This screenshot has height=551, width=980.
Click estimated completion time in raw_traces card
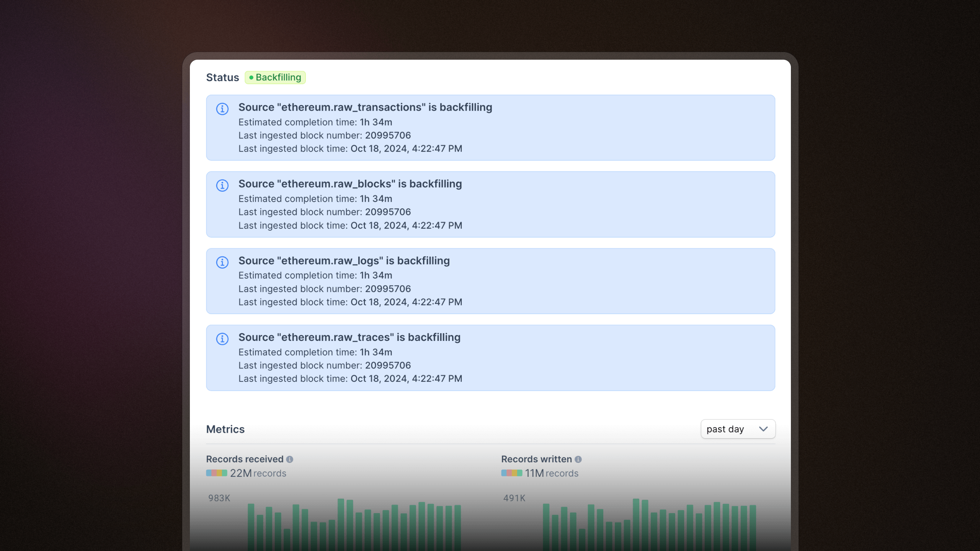pos(315,352)
